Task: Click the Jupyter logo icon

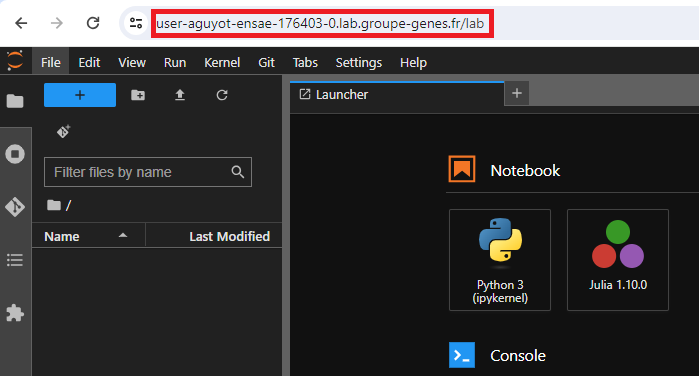Action: pos(15,60)
